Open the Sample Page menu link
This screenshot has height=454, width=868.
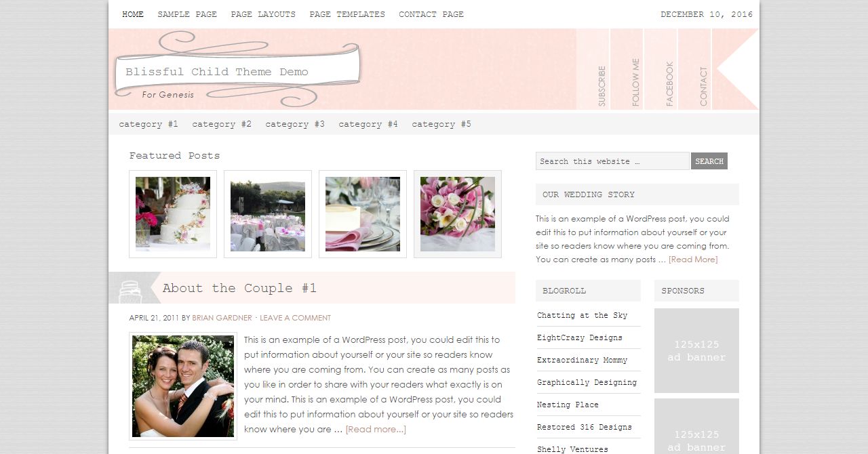[187, 14]
